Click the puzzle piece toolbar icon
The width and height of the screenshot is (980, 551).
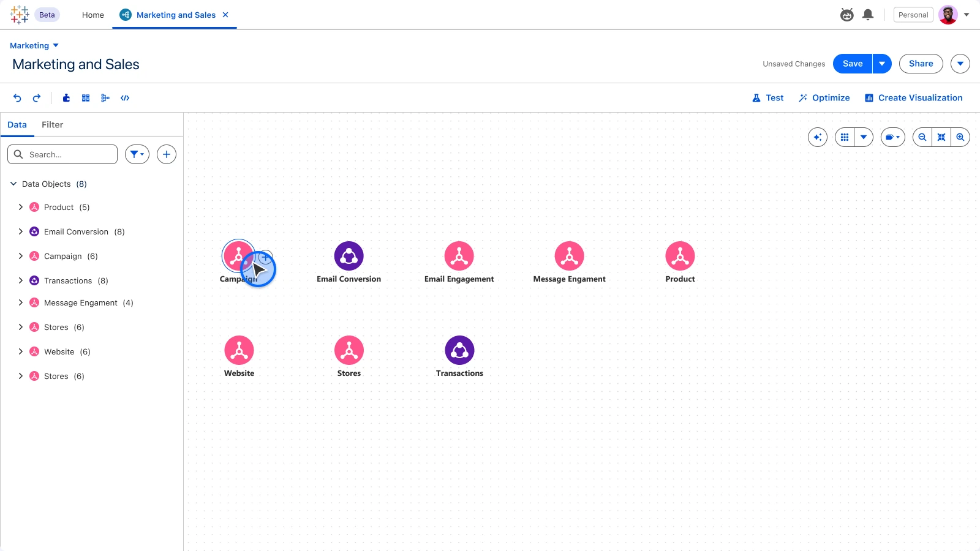[x=66, y=98]
